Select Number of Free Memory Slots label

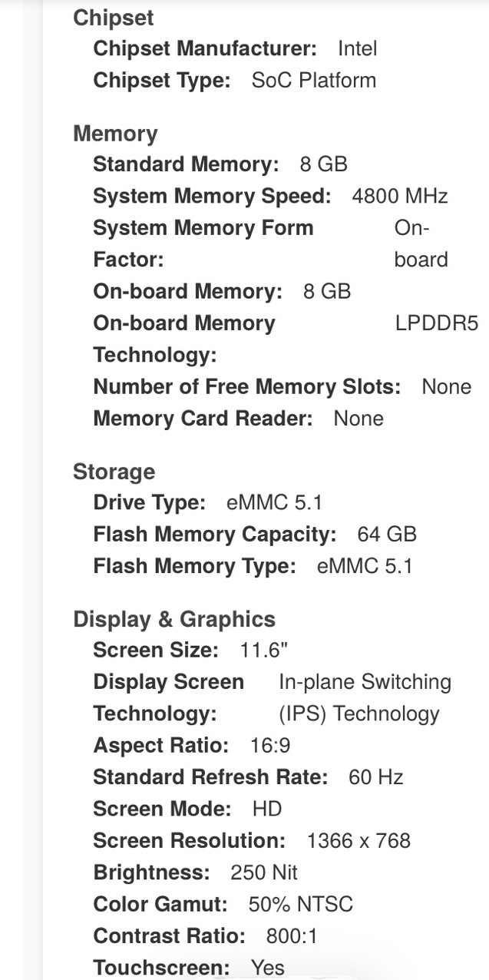(x=246, y=386)
